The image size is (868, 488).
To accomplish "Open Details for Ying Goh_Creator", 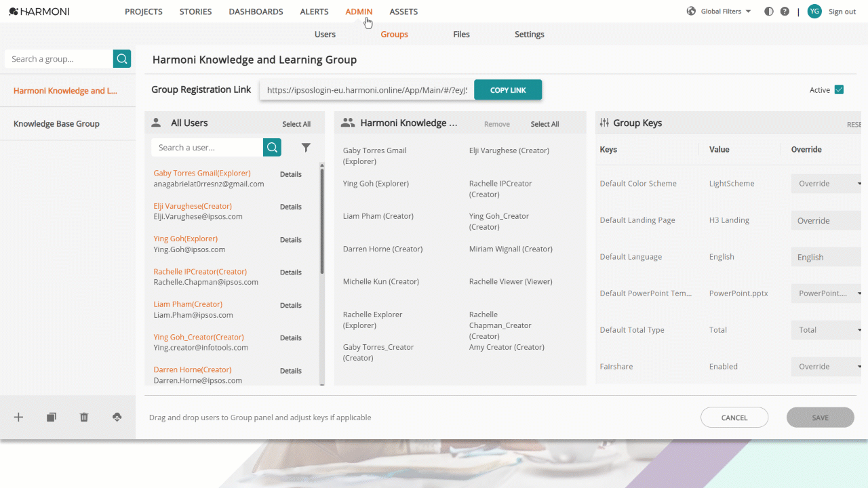I will (290, 338).
